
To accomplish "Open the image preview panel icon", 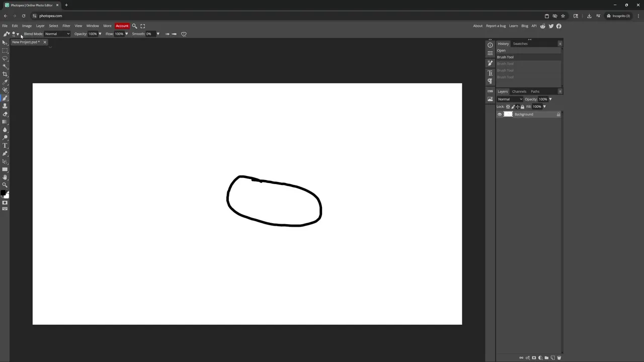I will point(490,100).
